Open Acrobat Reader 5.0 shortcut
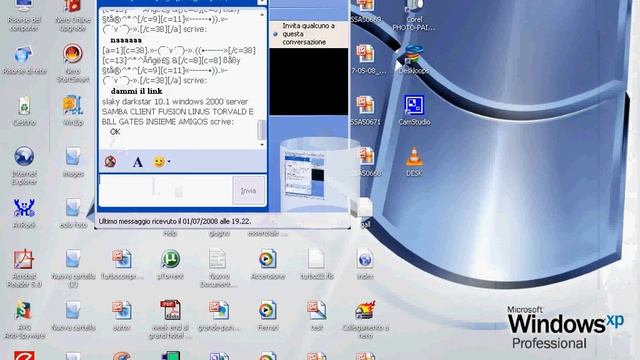The width and height of the screenshot is (640, 360). coord(24,268)
